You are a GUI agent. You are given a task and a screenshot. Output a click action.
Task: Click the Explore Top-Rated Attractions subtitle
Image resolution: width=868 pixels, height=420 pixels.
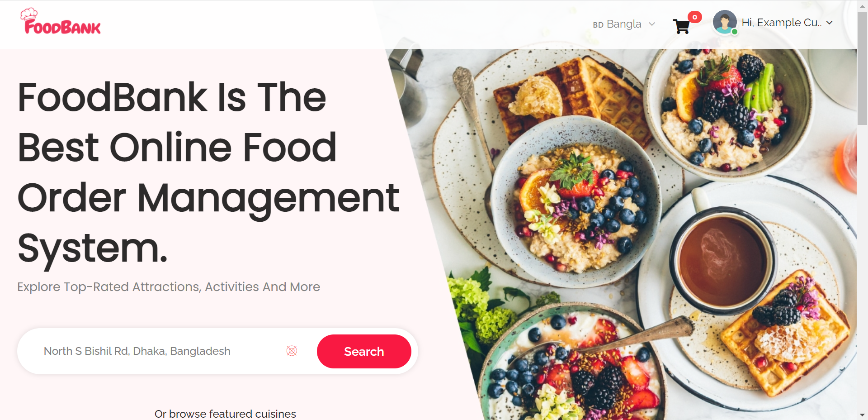click(x=169, y=287)
